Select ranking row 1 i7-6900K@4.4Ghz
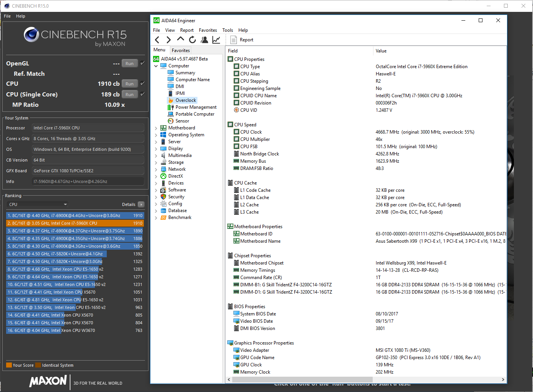 tap(75, 216)
